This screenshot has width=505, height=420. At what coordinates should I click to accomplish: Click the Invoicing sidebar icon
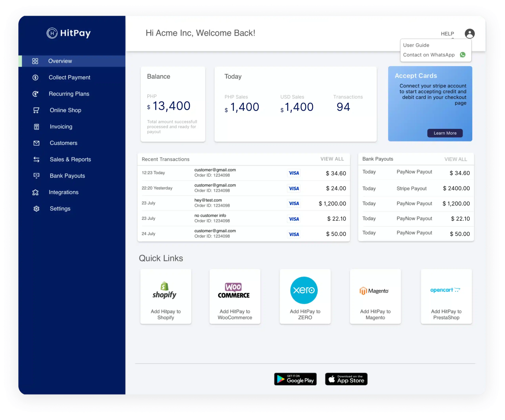[x=35, y=126]
